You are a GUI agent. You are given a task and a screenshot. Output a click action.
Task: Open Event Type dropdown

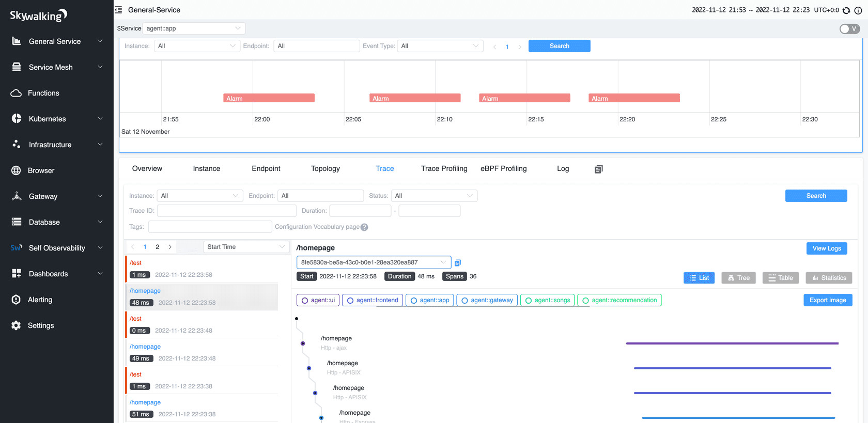(440, 46)
